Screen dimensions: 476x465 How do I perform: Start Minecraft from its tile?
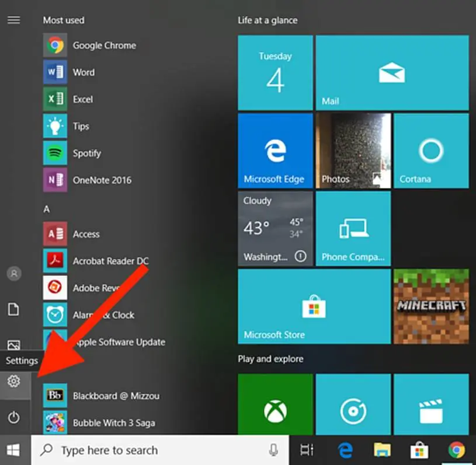point(431,306)
